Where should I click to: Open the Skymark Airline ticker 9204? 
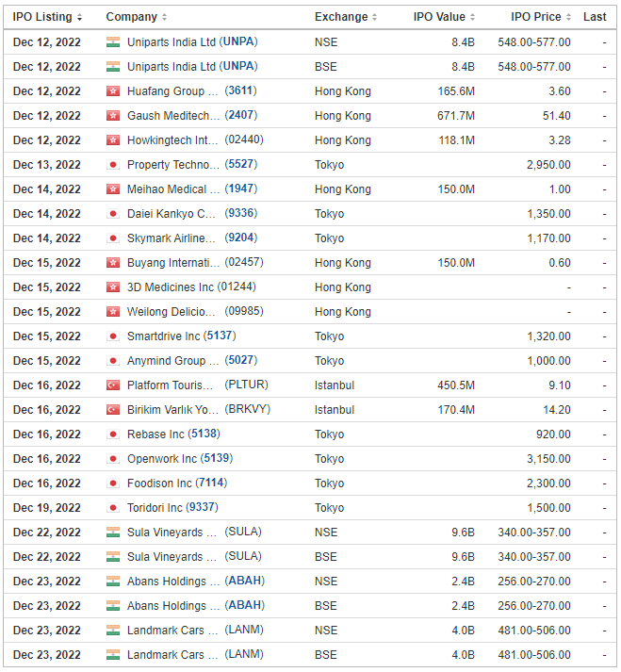[x=241, y=238]
